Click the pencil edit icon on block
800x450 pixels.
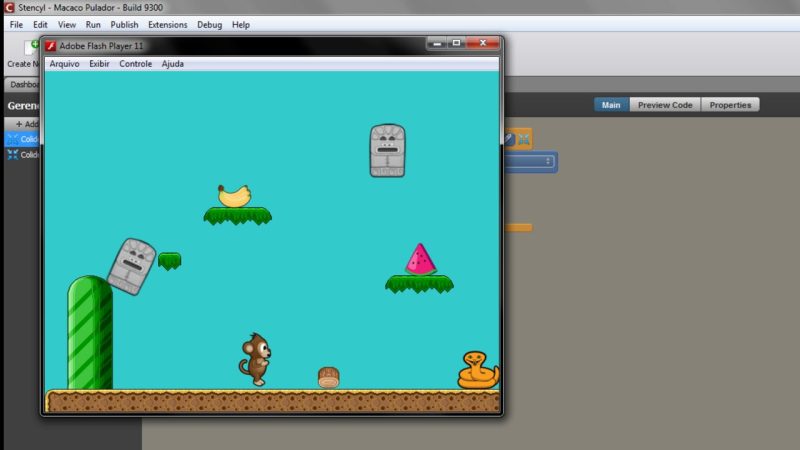click(x=509, y=139)
